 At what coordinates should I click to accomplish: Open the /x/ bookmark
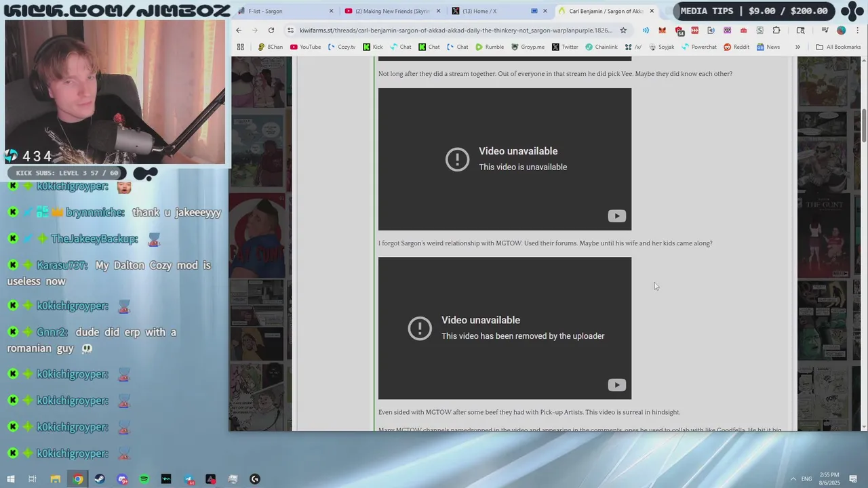(x=633, y=47)
